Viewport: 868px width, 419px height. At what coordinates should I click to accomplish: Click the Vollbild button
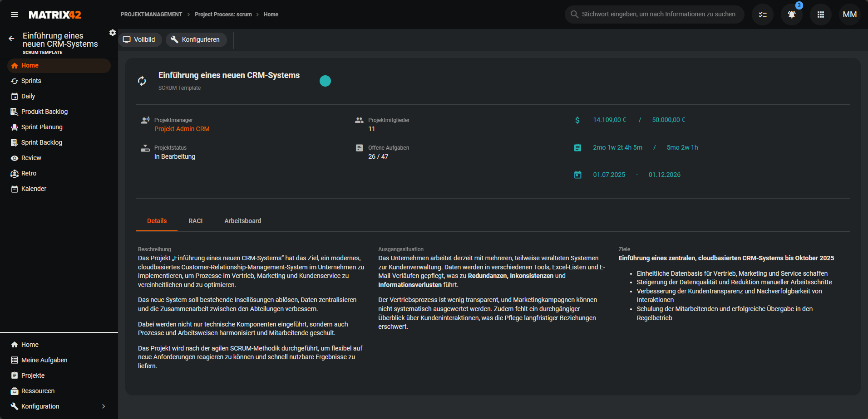coord(140,39)
